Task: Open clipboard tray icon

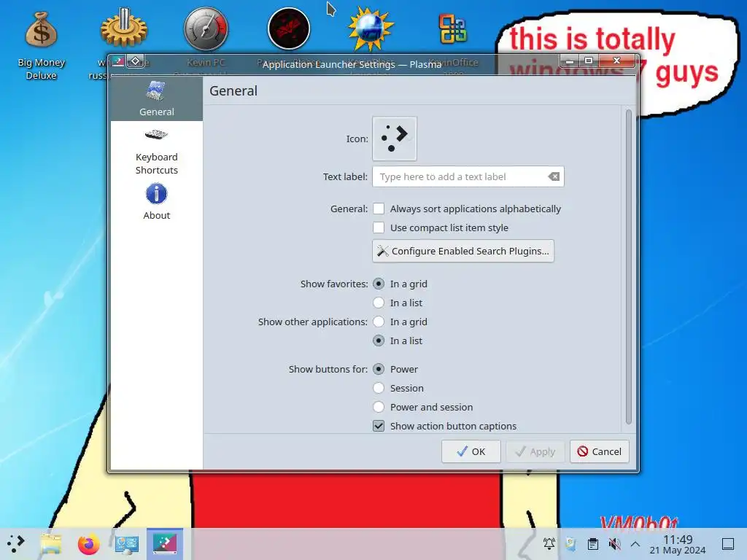Action: [592, 543]
